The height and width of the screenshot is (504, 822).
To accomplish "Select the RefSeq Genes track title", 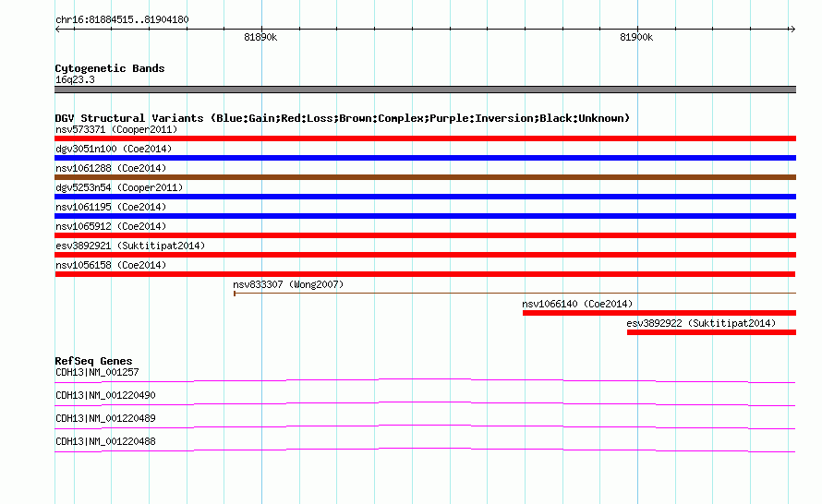I will [x=93, y=361].
